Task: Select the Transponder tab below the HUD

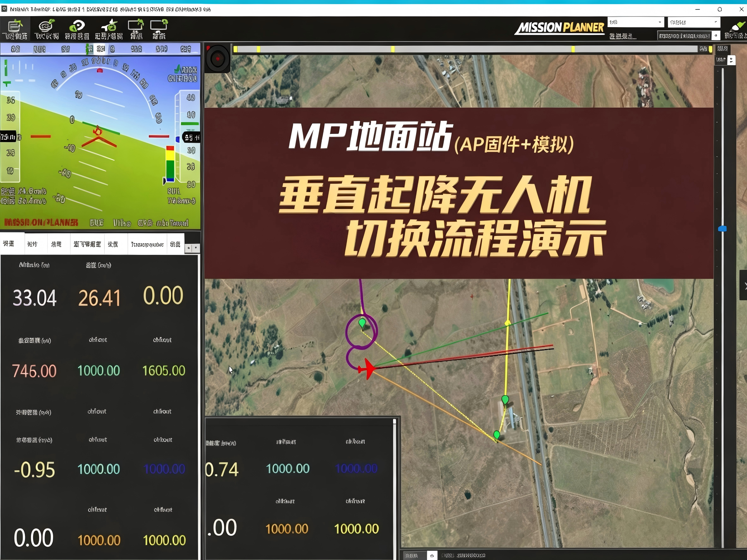Action: [x=147, y=244]
